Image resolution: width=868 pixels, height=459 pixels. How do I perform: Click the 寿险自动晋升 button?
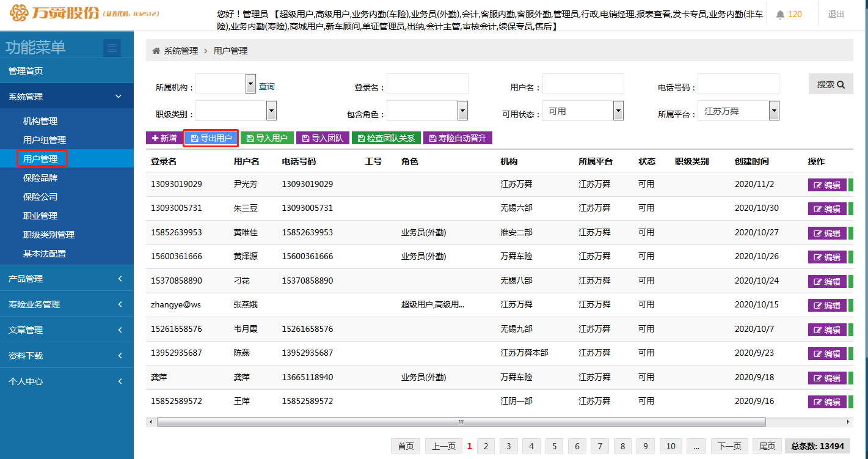coord(458,138)
